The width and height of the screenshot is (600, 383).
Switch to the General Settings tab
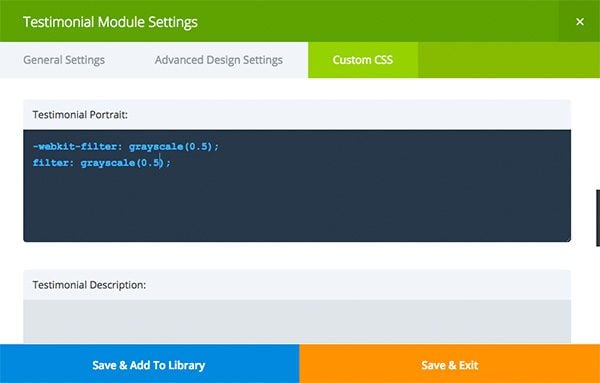(64, 60)
